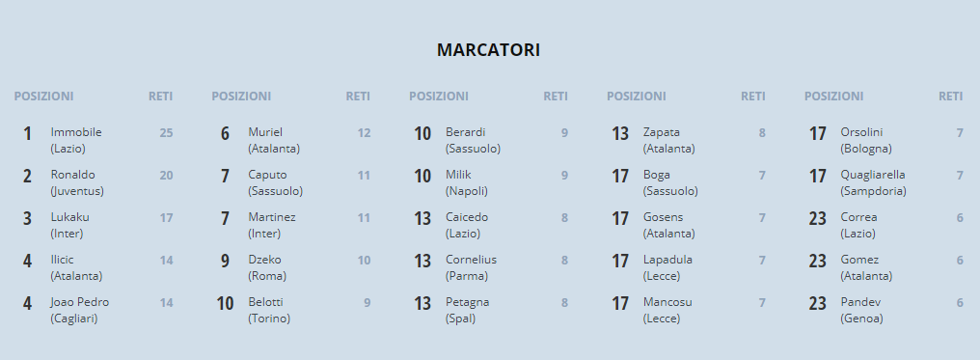
Task: Select Immobile of Lazio in the list
Action: (x=94, y=140)
